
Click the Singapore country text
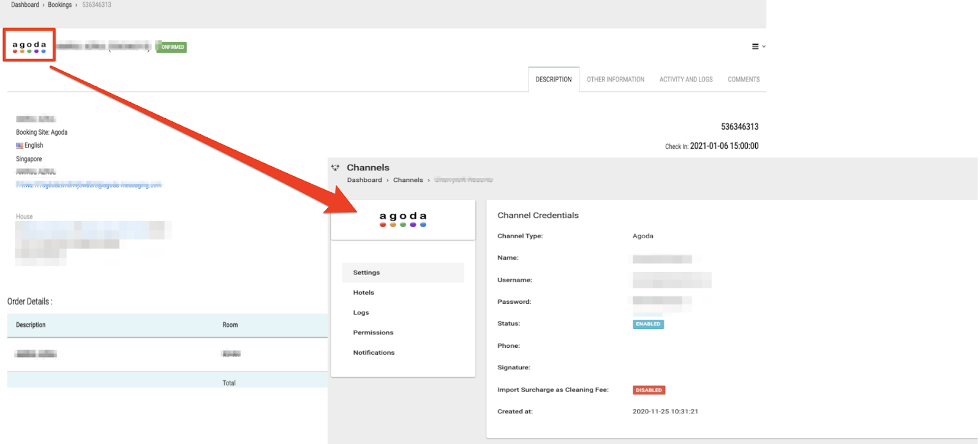click(x=29, y=159)
